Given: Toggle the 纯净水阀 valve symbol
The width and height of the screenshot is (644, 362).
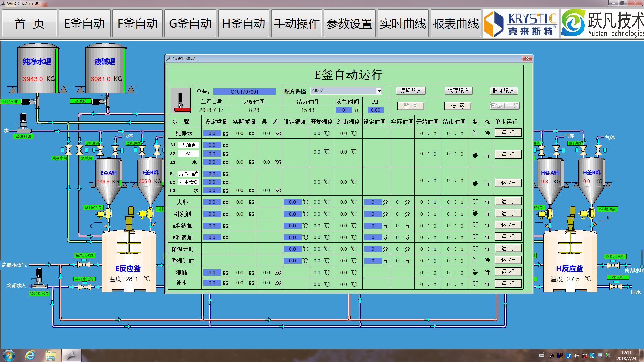Looking at the screenshot, I should (68, 149).
